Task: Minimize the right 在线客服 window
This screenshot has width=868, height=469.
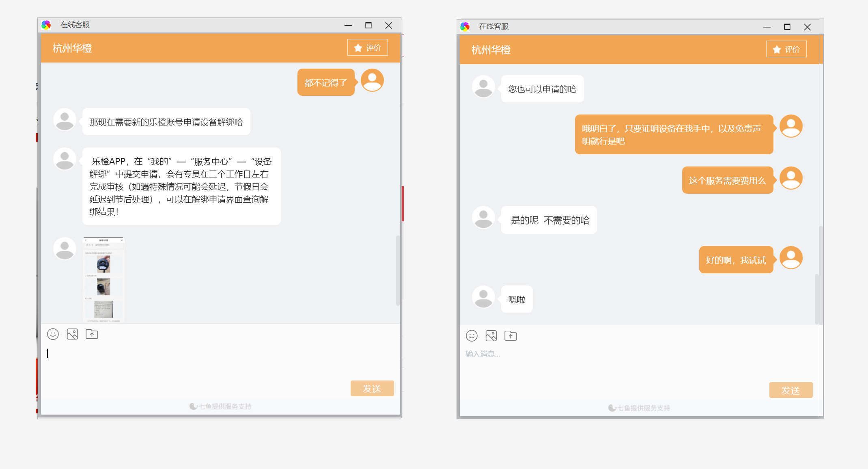Action: point(767,27)
